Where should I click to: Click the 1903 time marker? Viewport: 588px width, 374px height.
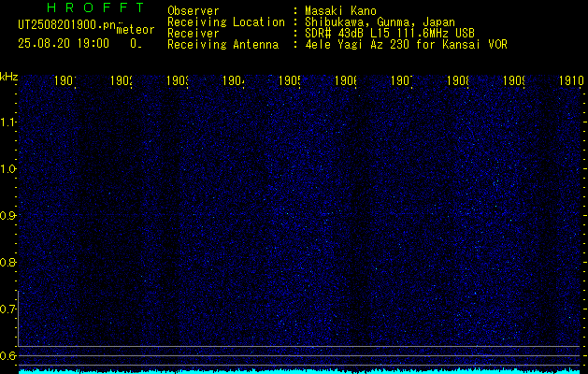[x=178, y=80]
